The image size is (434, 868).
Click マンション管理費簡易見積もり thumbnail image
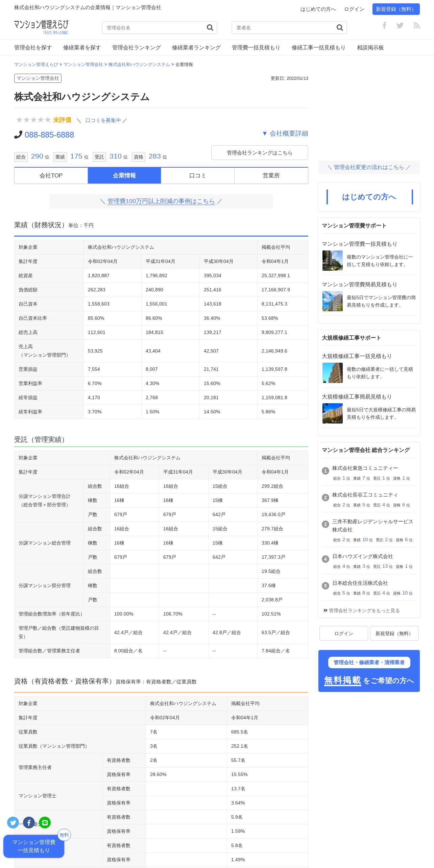[x=333, y=301]
